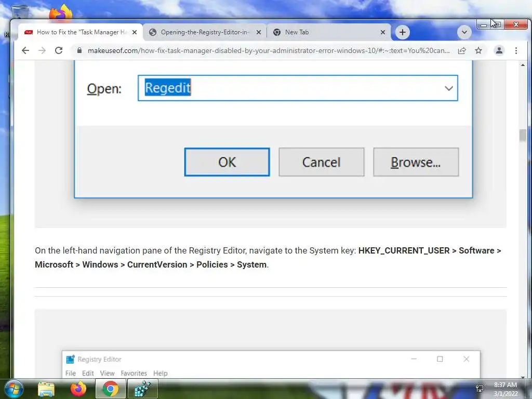Open the Chrome profile avatar

coord(499,50)
